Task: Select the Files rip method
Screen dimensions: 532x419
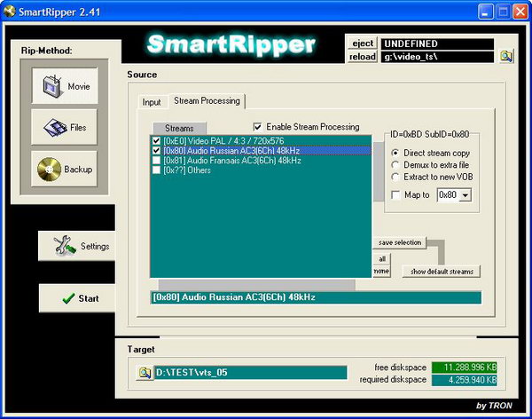Action: pyautogui.click(x=64, y=128)
